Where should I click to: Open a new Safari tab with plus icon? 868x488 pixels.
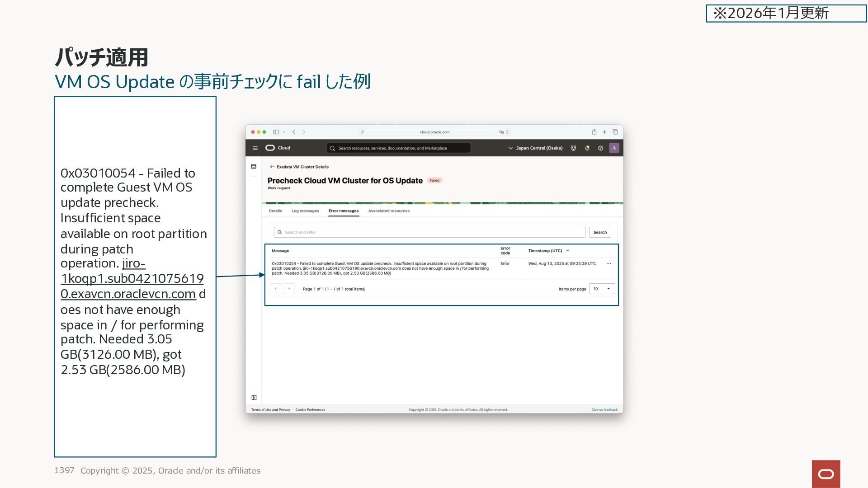click(x=604, y=132)
